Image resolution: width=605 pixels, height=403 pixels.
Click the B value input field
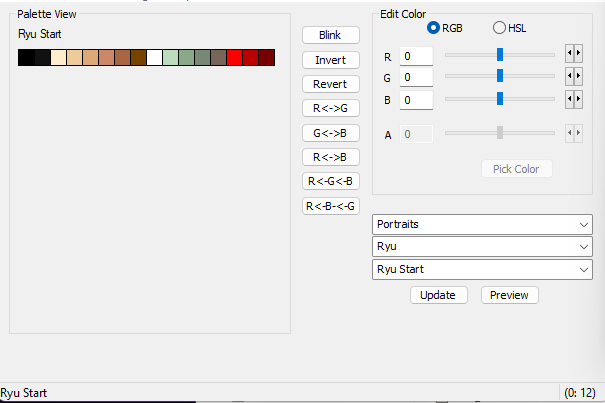pos(416,100)
